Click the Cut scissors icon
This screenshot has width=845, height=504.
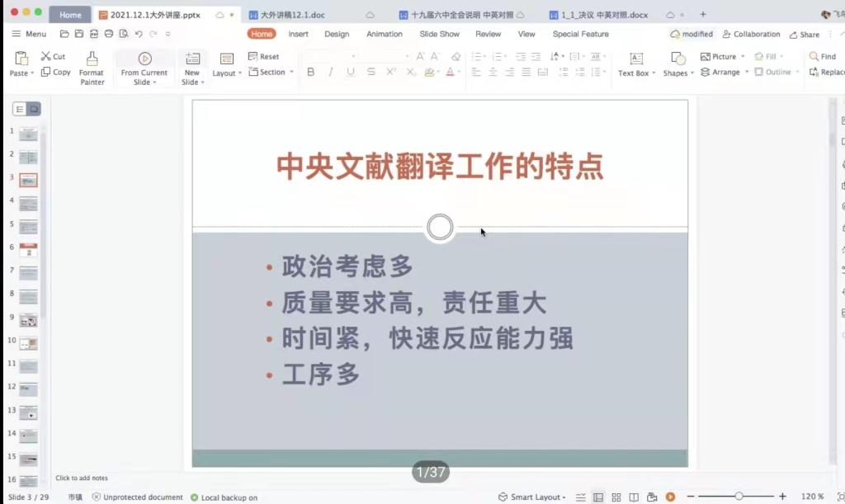click(x=46, y=56)
